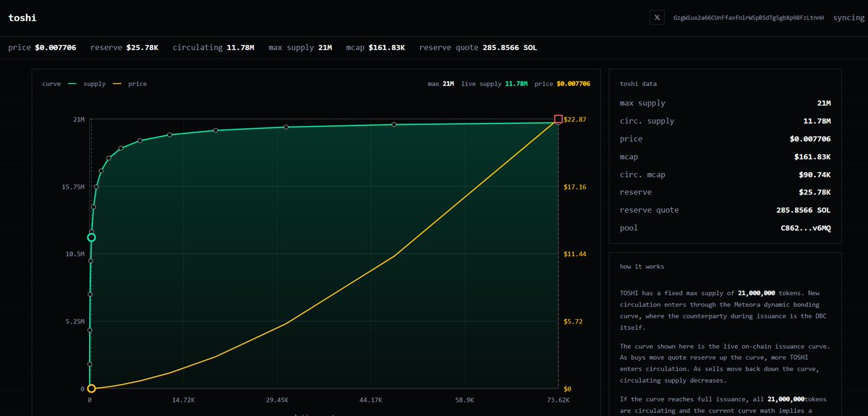The height and width of the screenshot is (416, 868).
Task: Click the $5.72 price axis label
Action: [573, 321]
